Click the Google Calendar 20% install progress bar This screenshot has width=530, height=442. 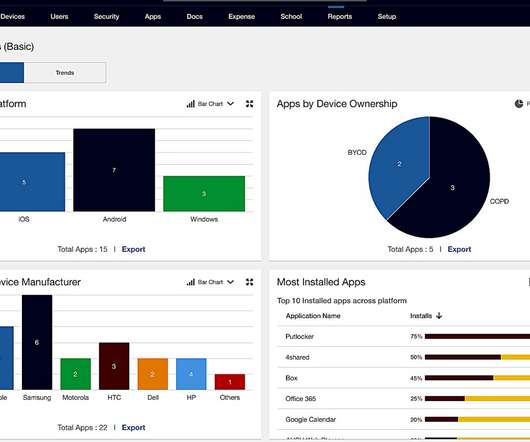point(477,419)
